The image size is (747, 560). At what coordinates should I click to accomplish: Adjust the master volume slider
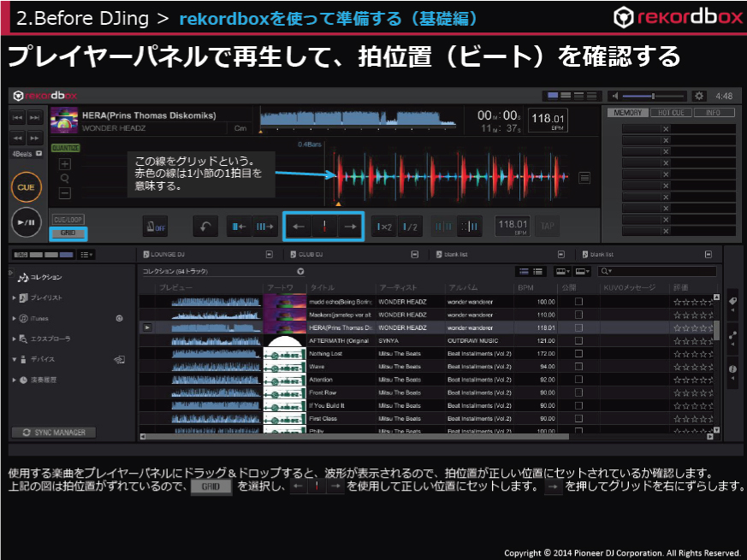pos(653,97)
